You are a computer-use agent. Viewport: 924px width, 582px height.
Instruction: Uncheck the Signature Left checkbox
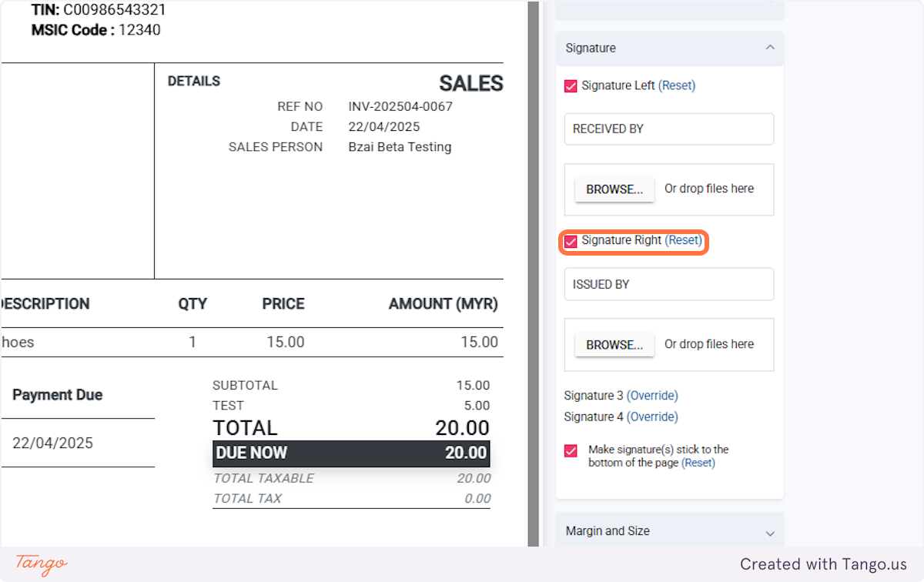click(571, 86)
